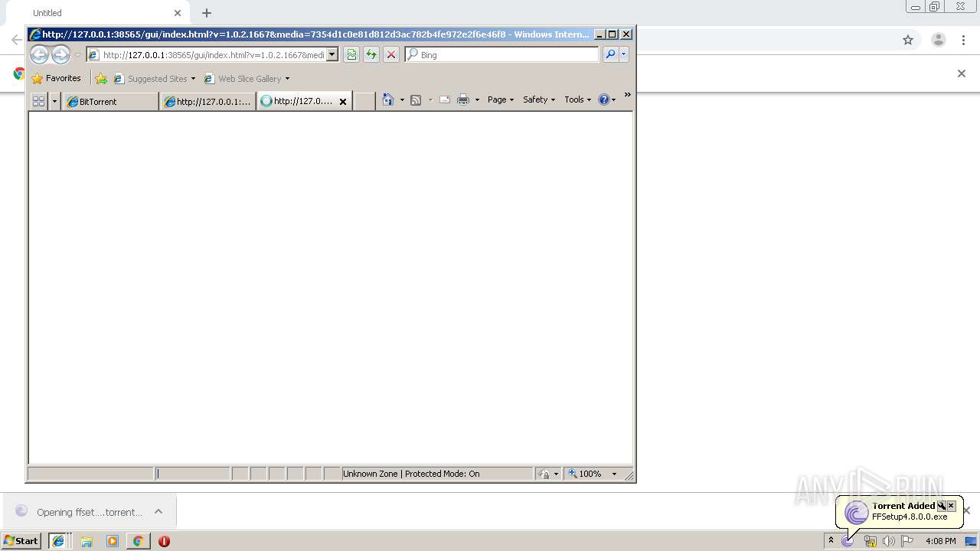Switch to the second http://127.0.0.1 tab
Viewport: 980px width, 551px height.
(x=207, y=101)
